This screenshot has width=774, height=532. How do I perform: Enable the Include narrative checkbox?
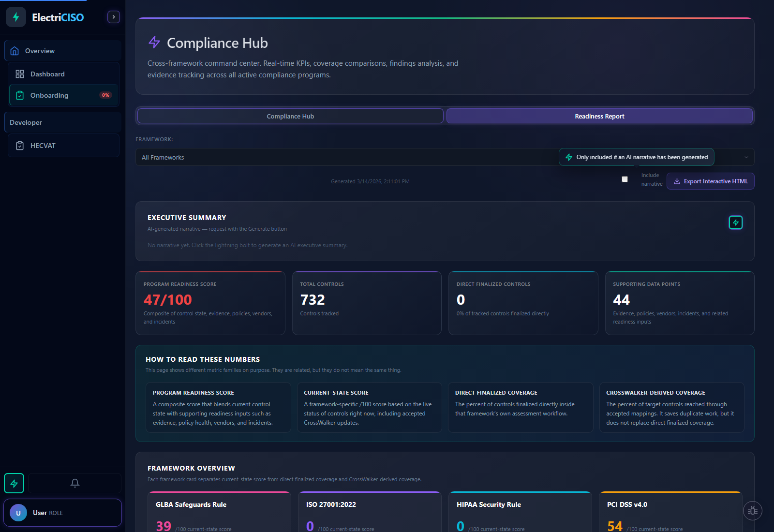point(625,179)
